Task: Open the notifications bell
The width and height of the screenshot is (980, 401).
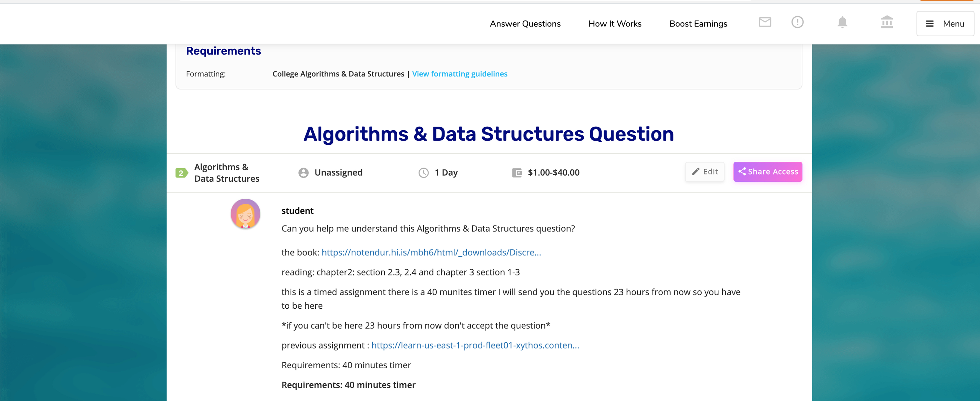Action: point(842,22)
